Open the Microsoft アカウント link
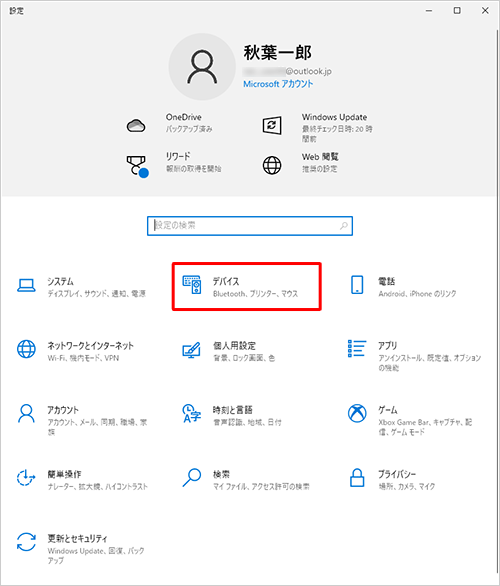 (x=278, y=84)
